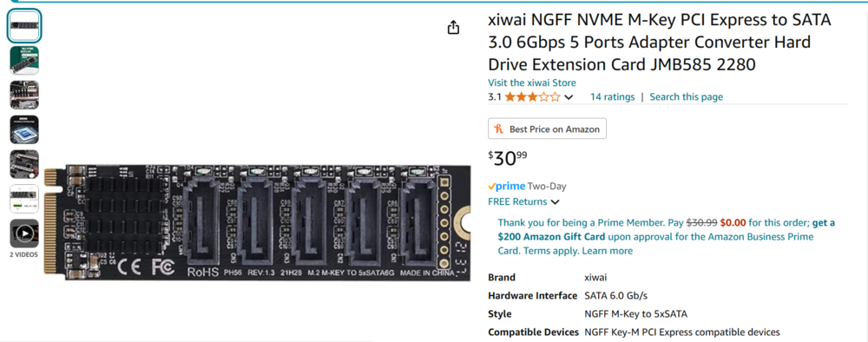Image resolution: width=868 pixels, height=342 pixels.
Task: Click the share icon above the product image
Action: click(x=453, y=27)
